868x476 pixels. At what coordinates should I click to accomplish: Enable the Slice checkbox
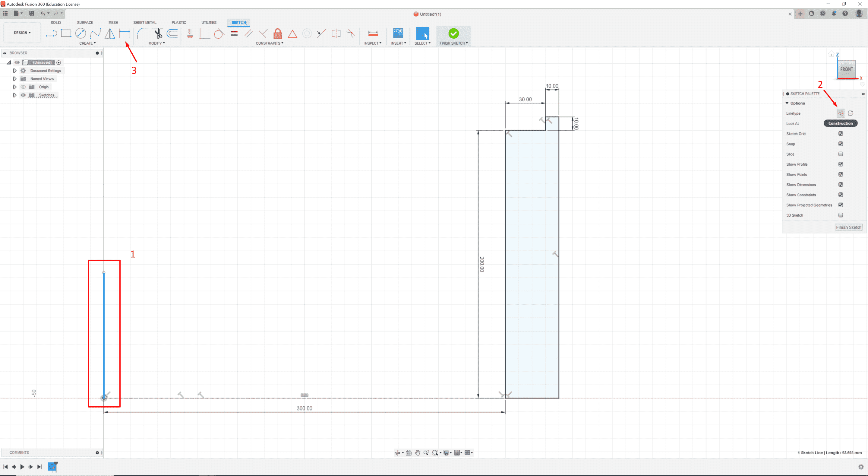pos(841,154)
